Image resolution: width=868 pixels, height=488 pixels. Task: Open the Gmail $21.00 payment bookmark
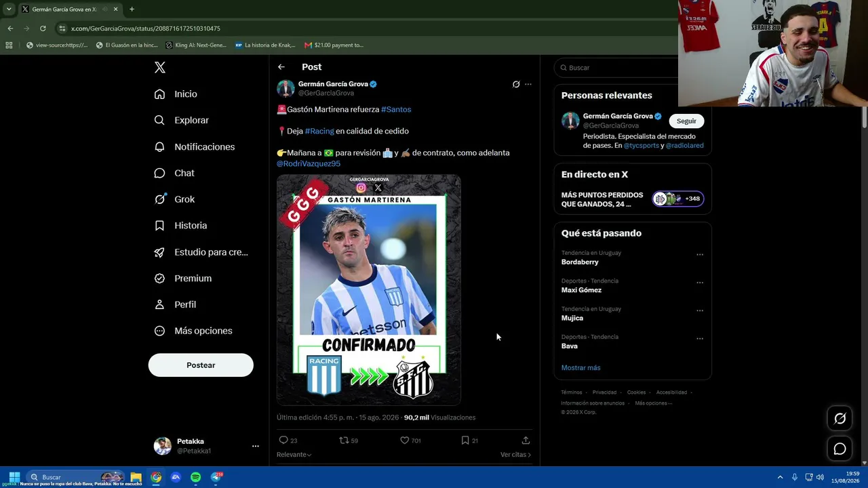(334, 45)
